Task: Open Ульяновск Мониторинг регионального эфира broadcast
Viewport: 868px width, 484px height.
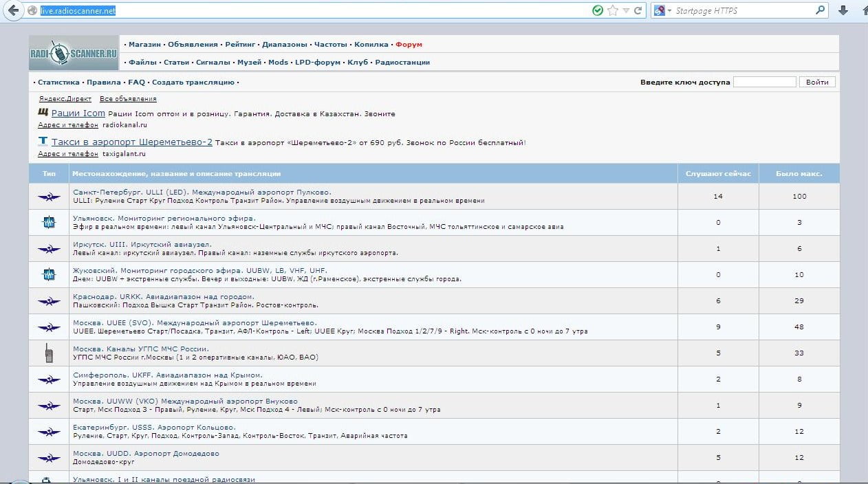Action: 164,218
